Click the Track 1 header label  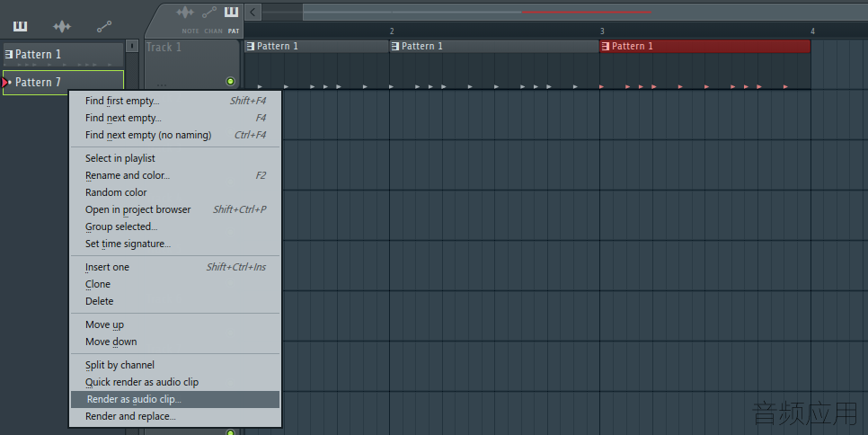click(x=164, y=48)
